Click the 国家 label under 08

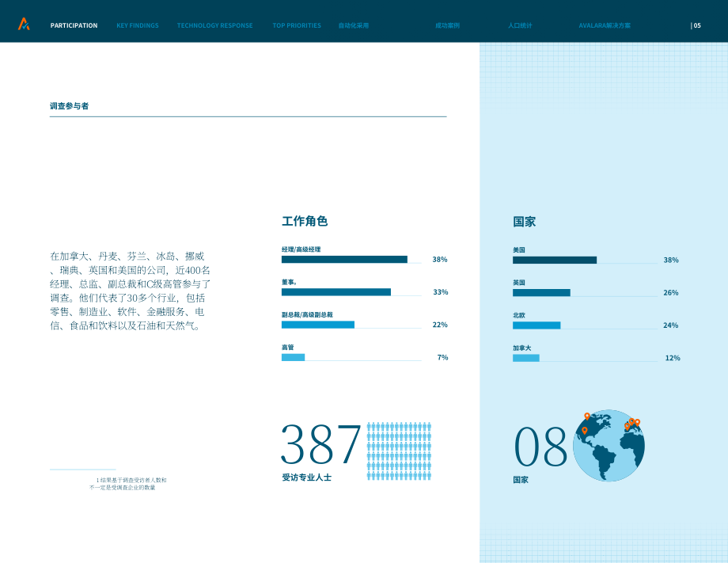pos(521,480)
